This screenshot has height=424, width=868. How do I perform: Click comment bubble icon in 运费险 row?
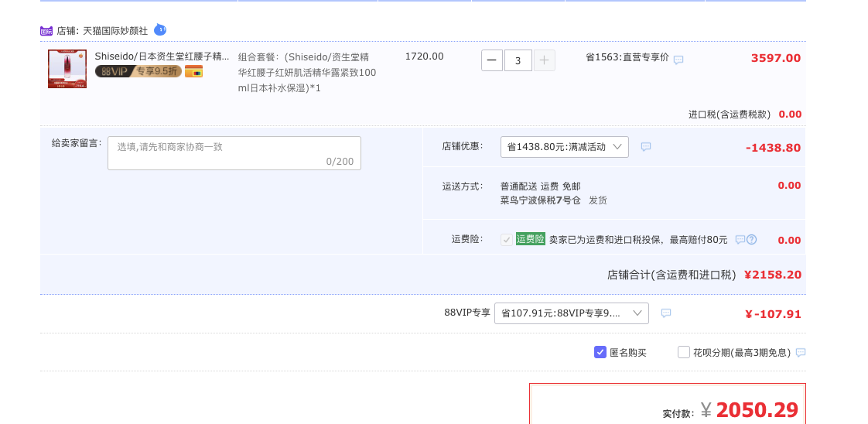pos(740,240)
